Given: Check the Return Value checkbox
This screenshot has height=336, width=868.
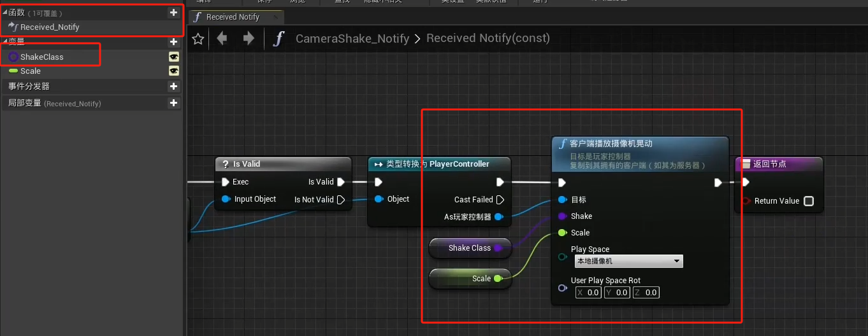Looking at the screenshot, I should click(809, 201).
